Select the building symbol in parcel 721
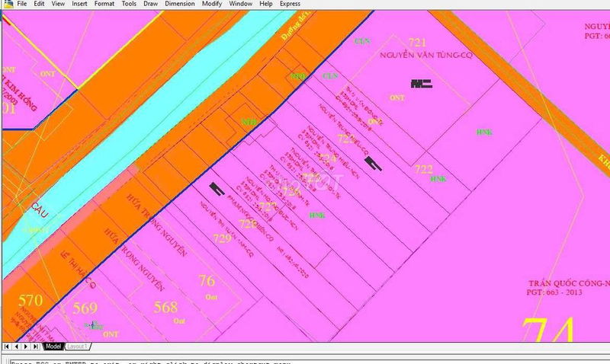 tap(421, 83)
